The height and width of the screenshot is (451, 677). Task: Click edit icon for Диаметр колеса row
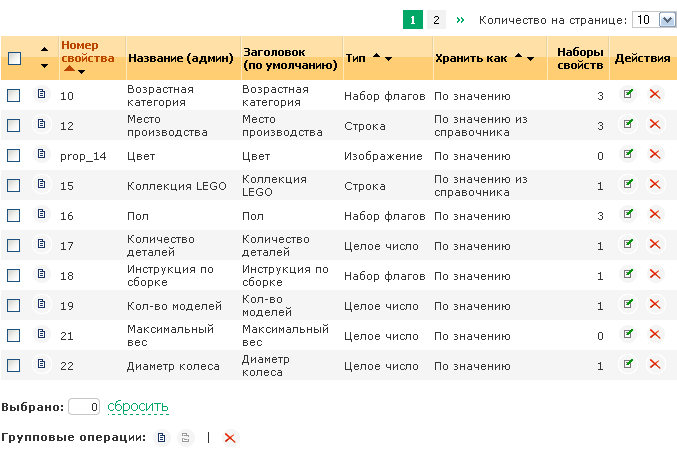(x=628, y=366)
